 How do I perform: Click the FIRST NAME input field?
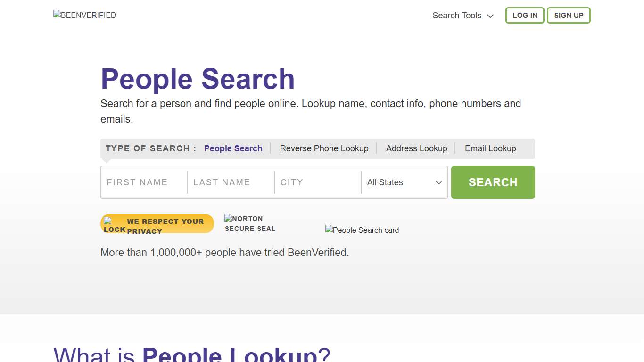point(143,182)
